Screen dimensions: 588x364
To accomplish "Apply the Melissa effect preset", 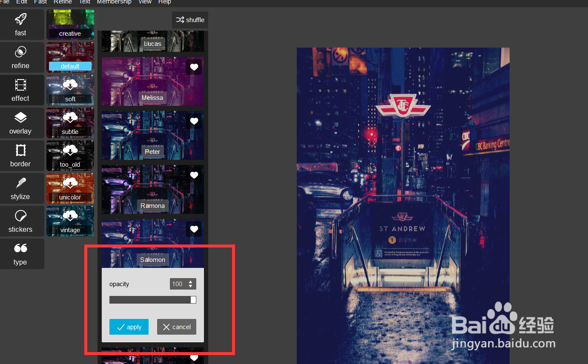I will pyautogui.click(x=153, y=81).
